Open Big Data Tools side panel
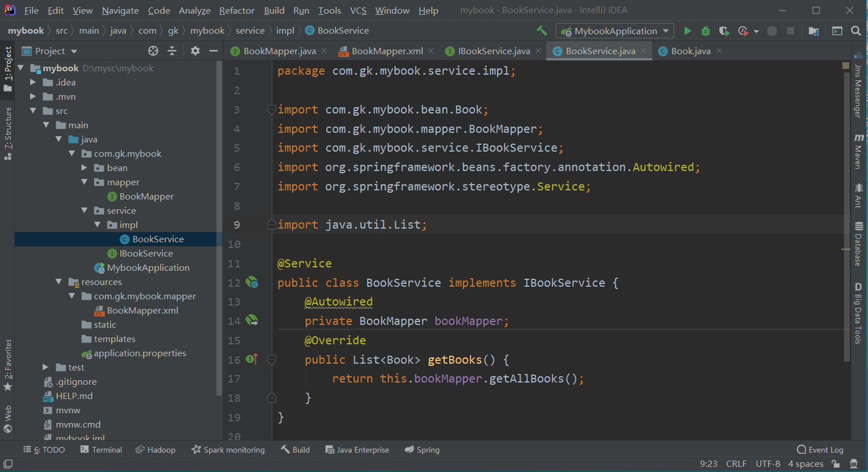Viewport: 868px width, 472px height. [x=859, y=313]
